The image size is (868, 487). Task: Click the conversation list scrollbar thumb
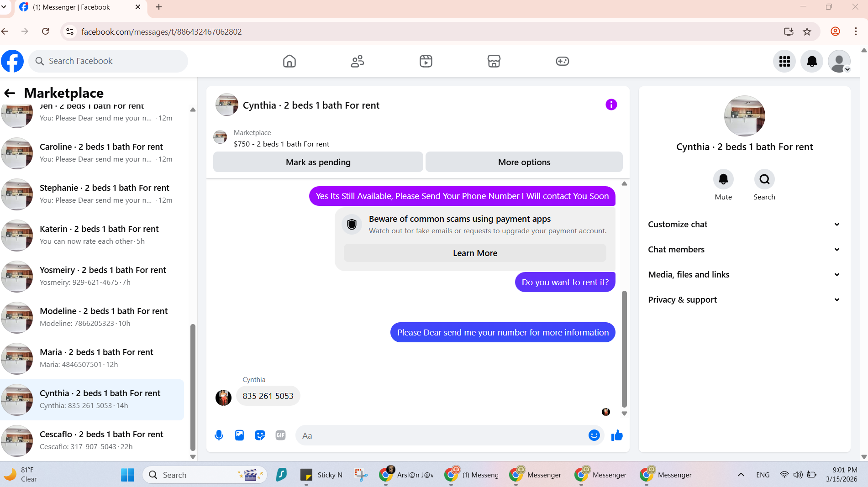tap(193, 387)
